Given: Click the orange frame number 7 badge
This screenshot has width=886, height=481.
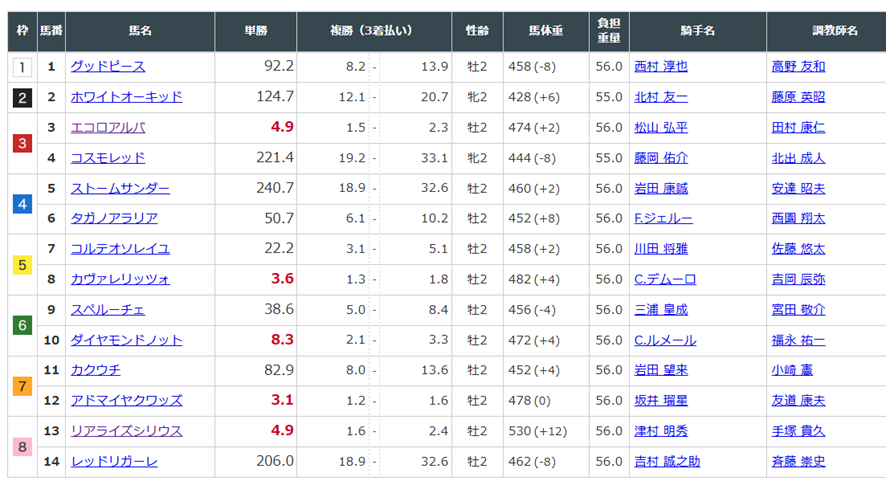Looking at the screenshot, I should click(22, 387).
